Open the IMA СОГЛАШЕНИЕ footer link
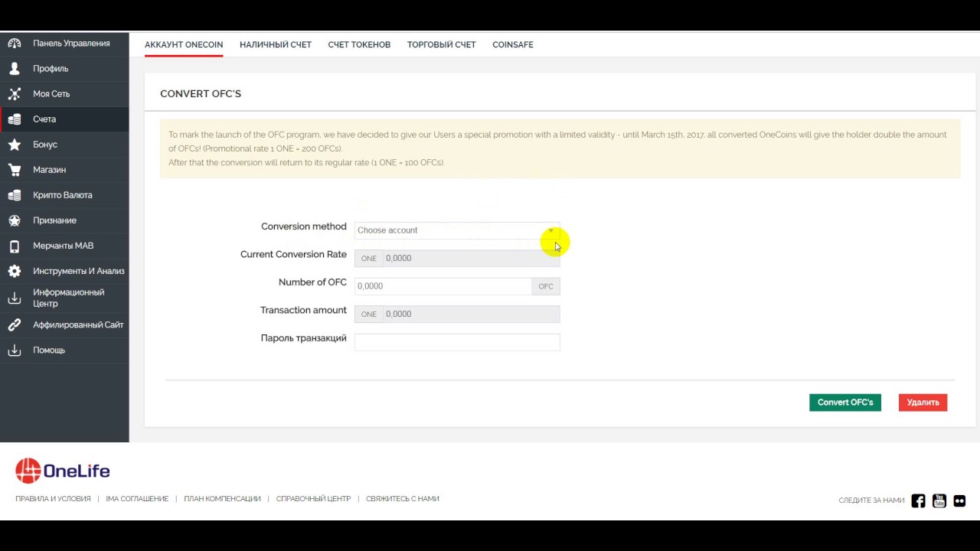This screenshot has height=551, width=980. (x=137, y=499)
